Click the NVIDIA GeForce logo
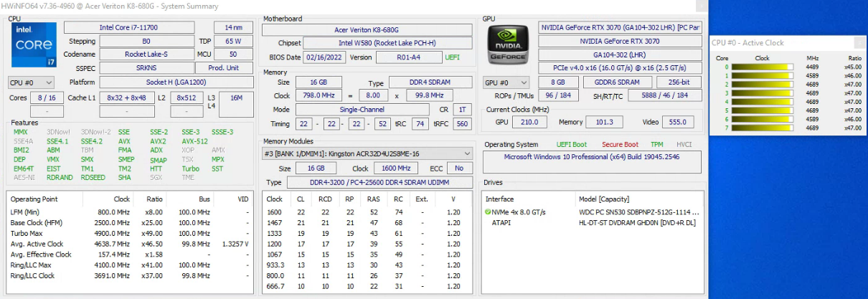The height and width of the screenshot is (299, 868). point(508,45)
